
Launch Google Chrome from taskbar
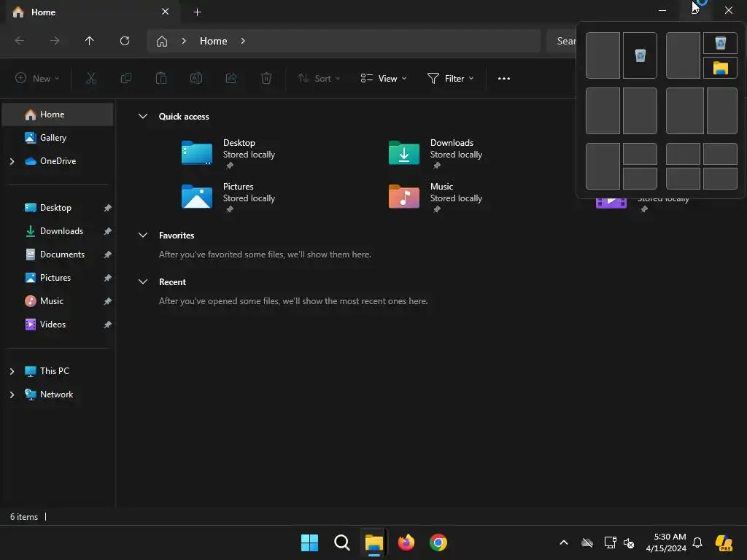click(438, 542)
